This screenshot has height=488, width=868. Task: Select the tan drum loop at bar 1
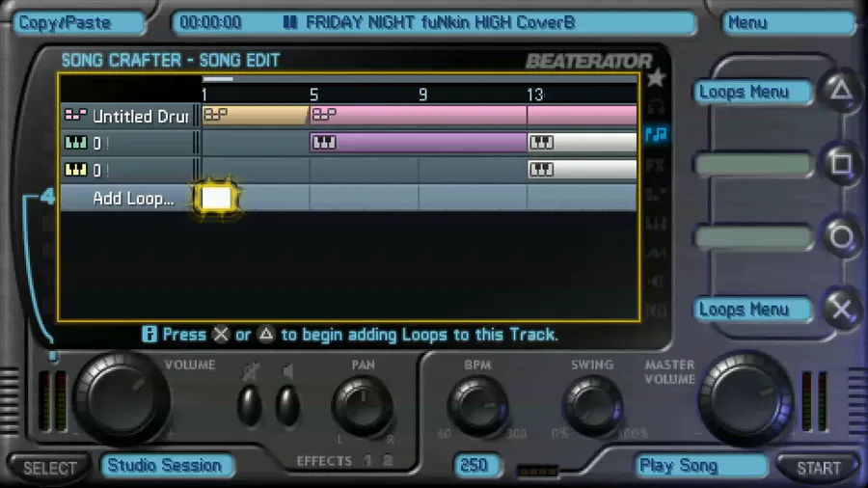[256, 115]
